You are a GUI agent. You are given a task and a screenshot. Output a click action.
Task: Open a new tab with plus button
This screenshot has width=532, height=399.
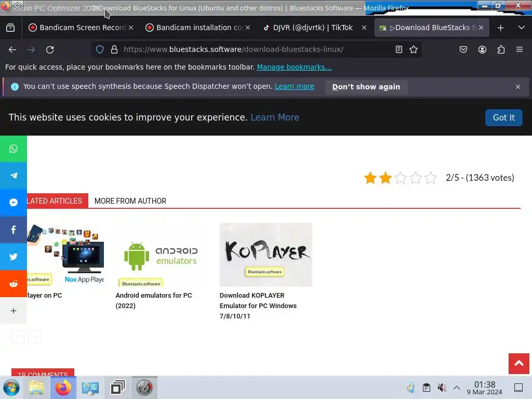500,28
